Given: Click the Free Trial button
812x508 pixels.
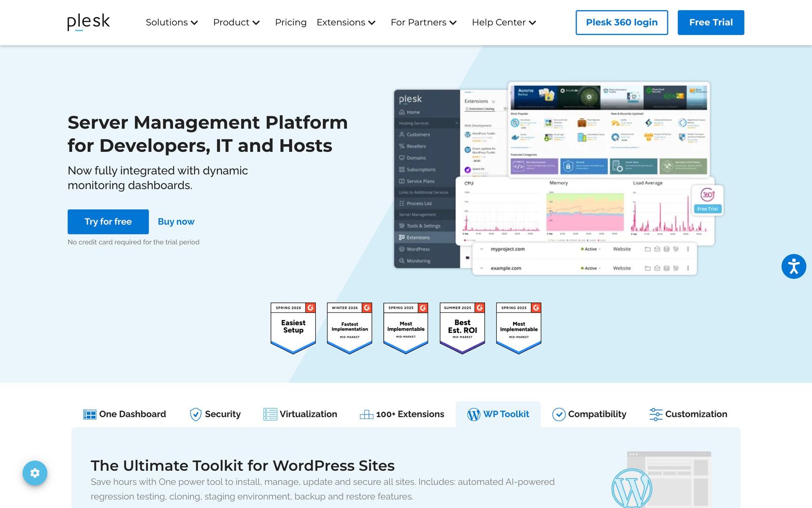Looking at the screenshot, I should click(x=711, y=22).
